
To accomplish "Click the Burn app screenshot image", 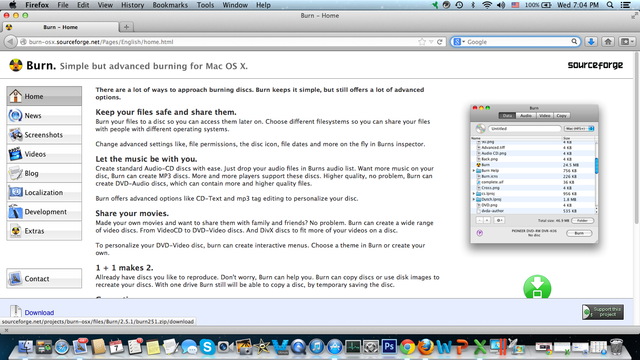I will (x=534, y=174).
